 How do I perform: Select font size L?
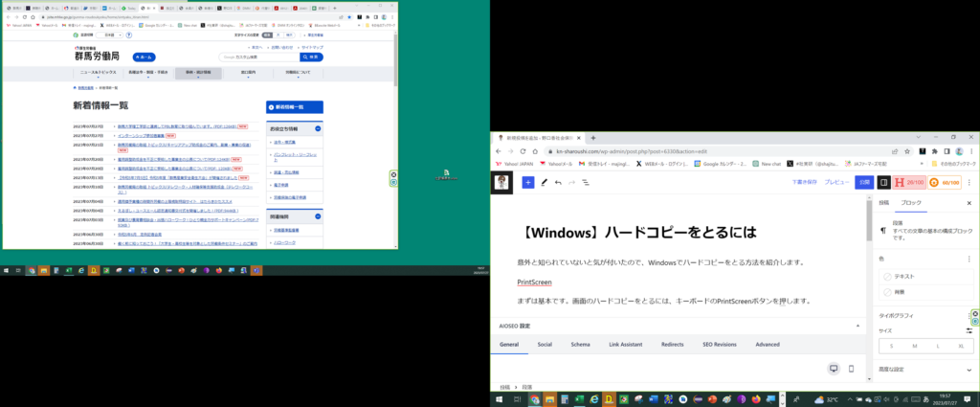point(938,346)
